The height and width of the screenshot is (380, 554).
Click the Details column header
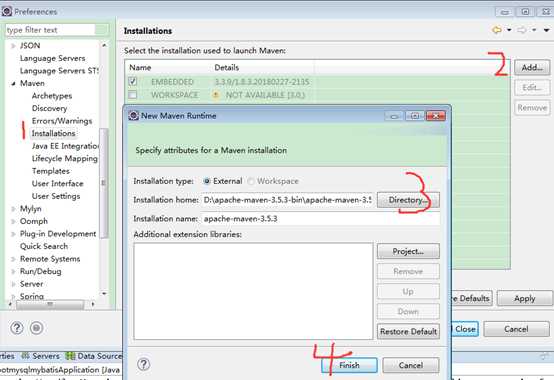pyautogui.click(x=227, y=67)
